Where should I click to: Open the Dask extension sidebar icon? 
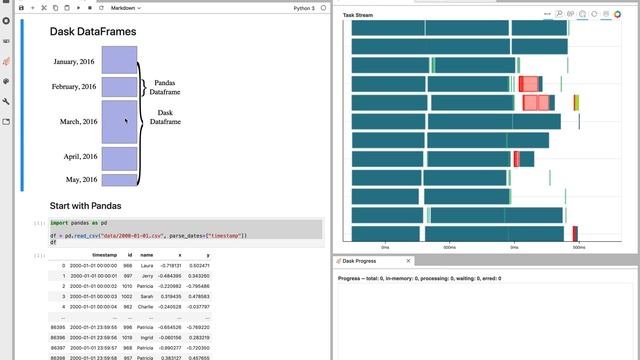pos(6,61)
